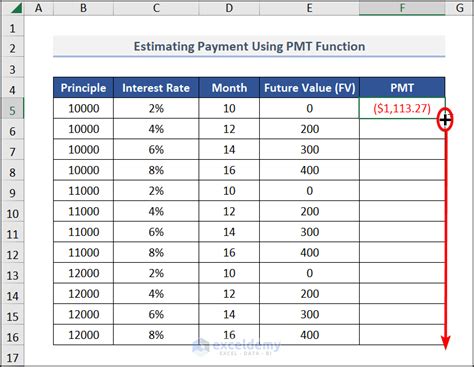This screenshot has height=367, width=474.
Task: Click Interest Rate 4% in row 14
Action: tap(156, 294)
